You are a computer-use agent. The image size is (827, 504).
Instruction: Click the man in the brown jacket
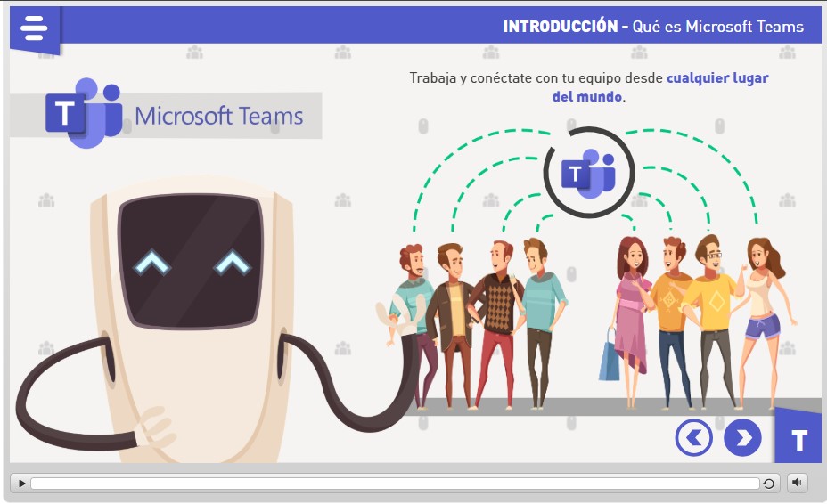tap(450, 321)
